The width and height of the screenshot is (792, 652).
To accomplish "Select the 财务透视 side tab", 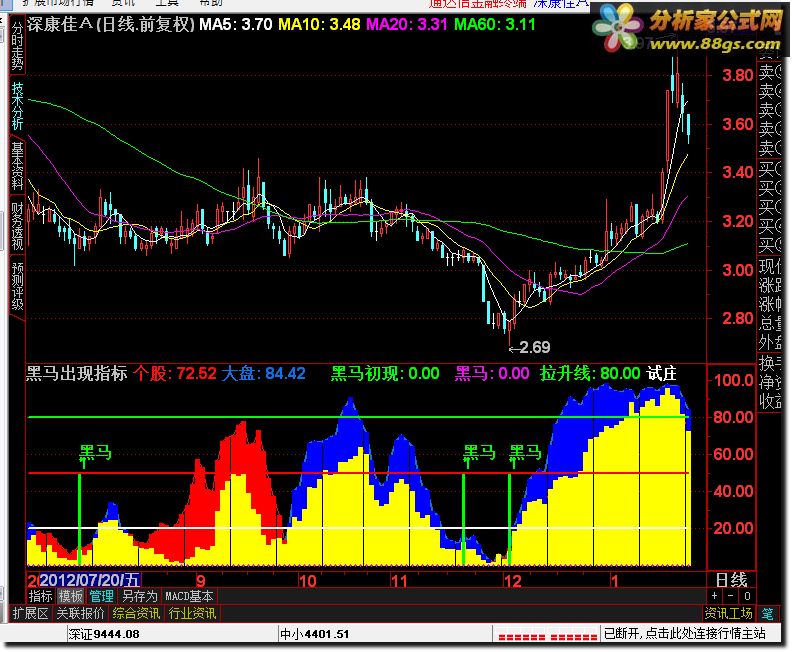I will coord(17,227).
